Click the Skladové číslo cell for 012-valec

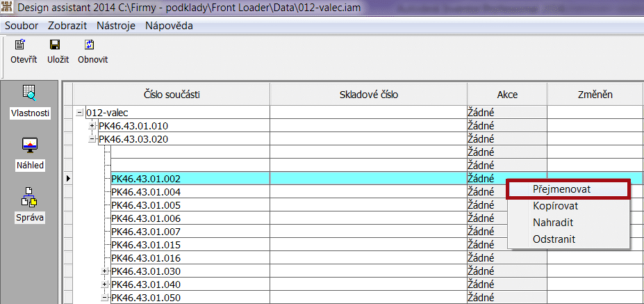pos(368,112)
